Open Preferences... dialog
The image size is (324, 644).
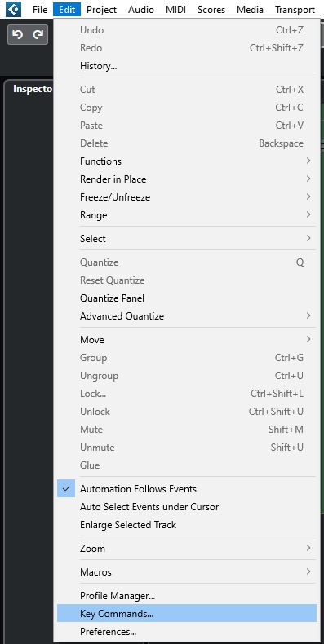187,631
